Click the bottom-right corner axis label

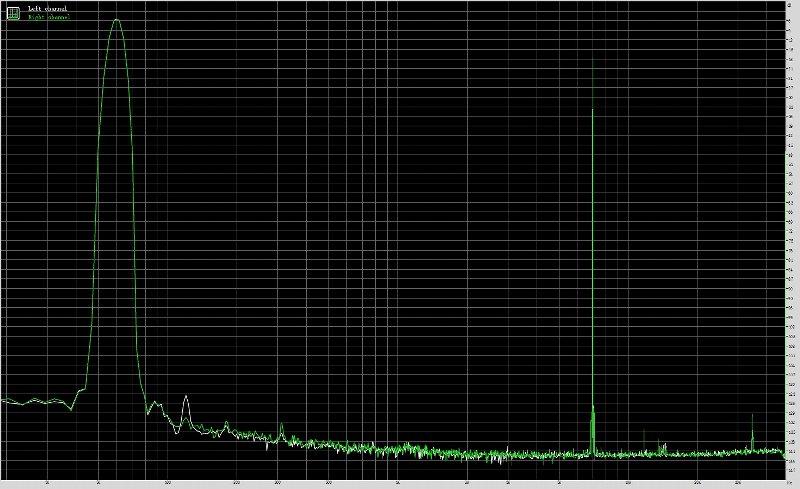click(789, 484)
